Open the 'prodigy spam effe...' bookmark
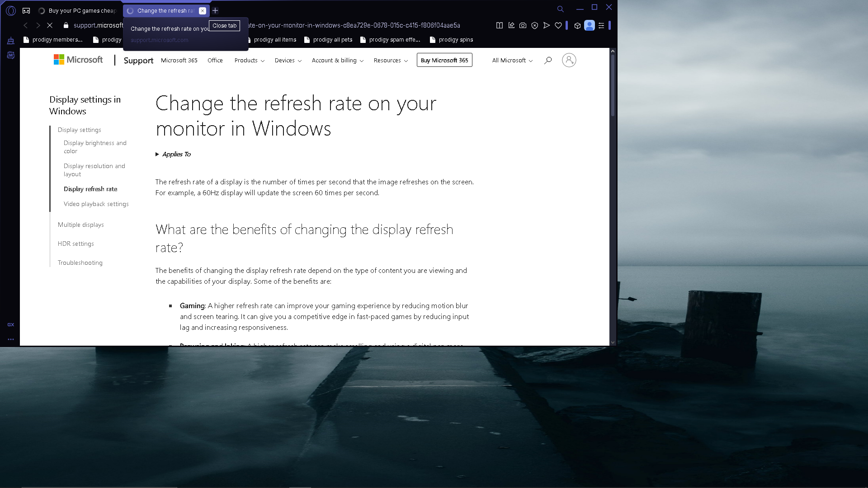Screen dimensions: 868x488 tap(390, 40)
